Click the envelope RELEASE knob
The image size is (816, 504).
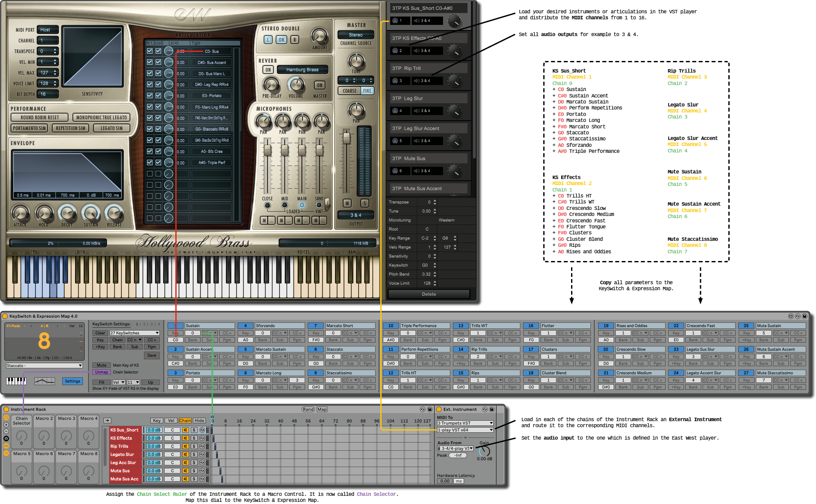tap(114, 213)
